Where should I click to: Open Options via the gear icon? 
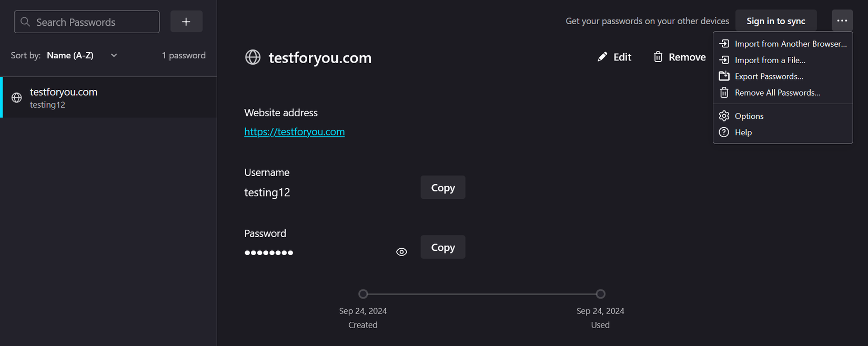pyautogui.click(x=724, y=116)
